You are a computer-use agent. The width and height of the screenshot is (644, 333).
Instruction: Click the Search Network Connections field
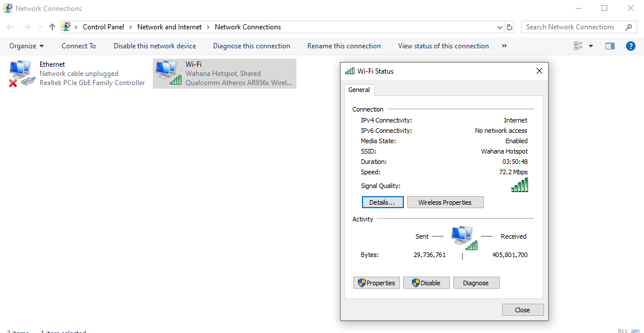point(574,27)
